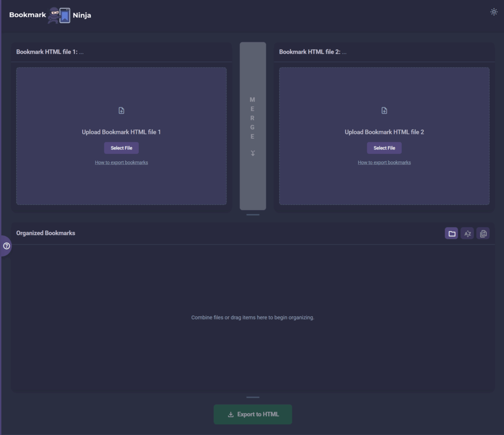This screenshot has width=504, height=435.
Task: Click the file upload icon in file 2 panel
Action: coord(384,110)
